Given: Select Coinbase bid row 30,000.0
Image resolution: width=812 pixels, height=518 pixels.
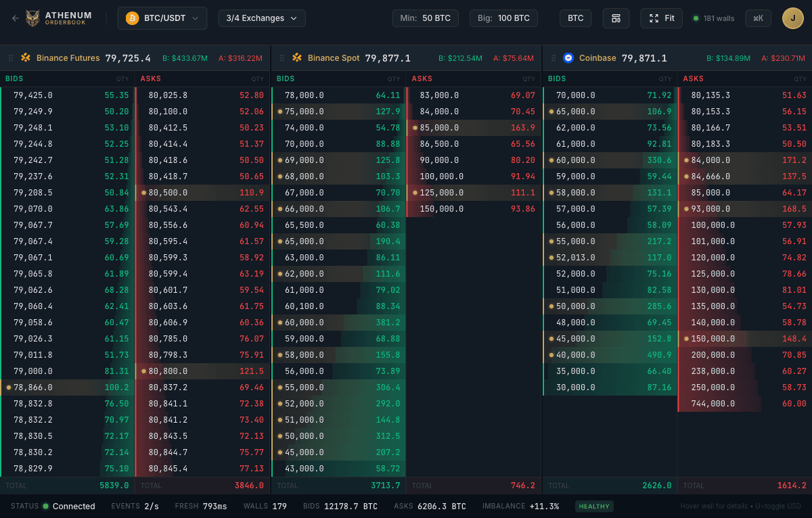Looking at the screenshot, I should 610,387.
